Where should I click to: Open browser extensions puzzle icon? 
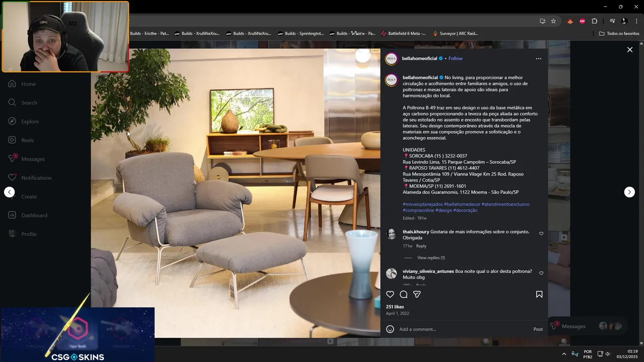594,21
